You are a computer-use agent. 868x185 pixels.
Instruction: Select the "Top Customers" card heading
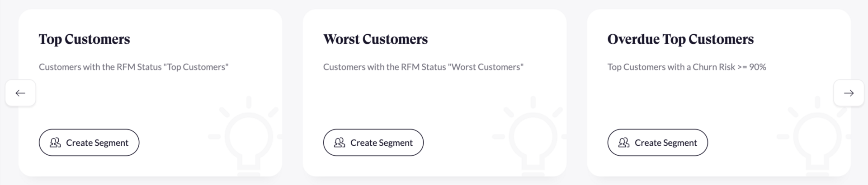(x=85, y=39)
